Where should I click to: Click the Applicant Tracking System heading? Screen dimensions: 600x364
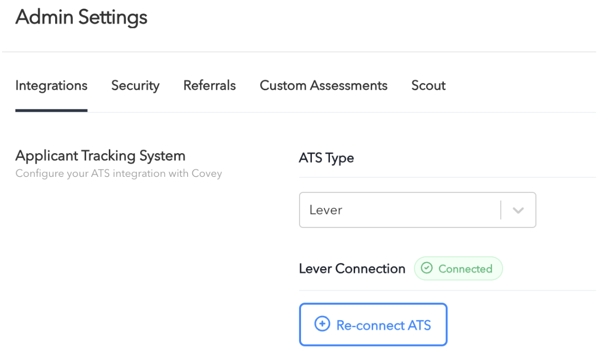100,156
